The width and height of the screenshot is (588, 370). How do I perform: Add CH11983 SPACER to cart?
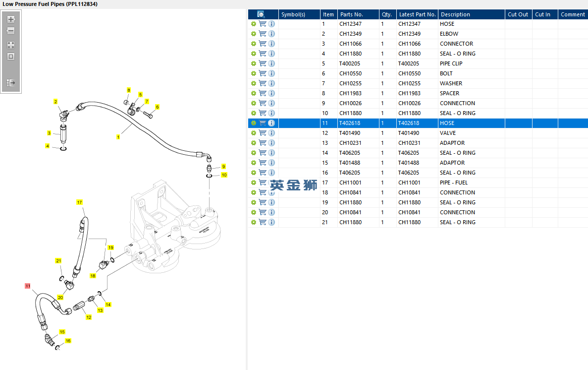pos(263,93)
